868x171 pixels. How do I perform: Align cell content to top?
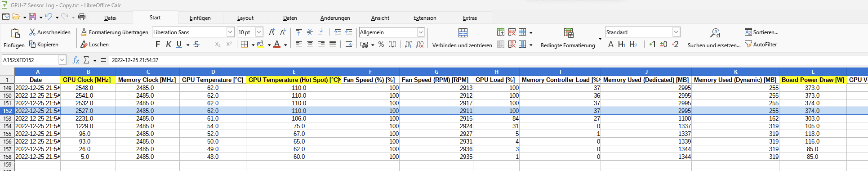point(299,32)
